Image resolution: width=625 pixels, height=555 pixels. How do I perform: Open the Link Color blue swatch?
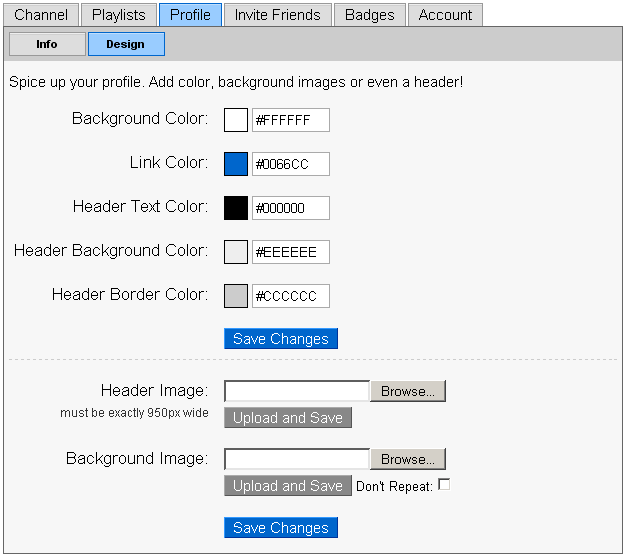tap(236, 163)
